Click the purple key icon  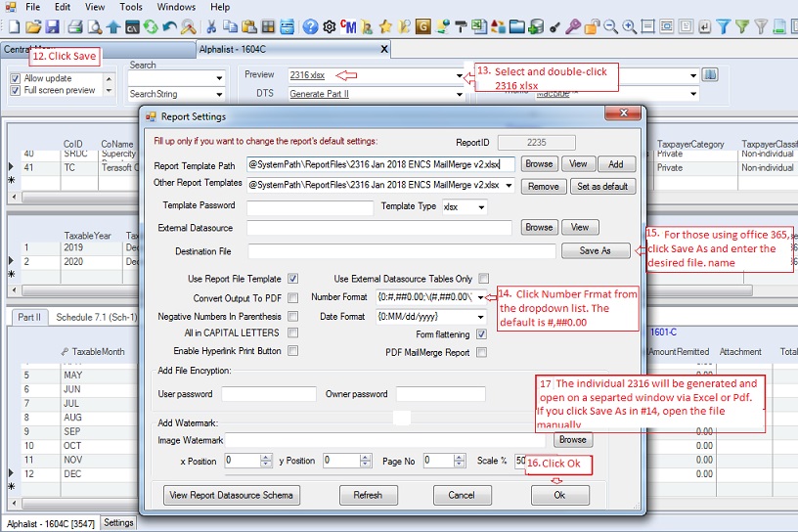click(573, 26)
